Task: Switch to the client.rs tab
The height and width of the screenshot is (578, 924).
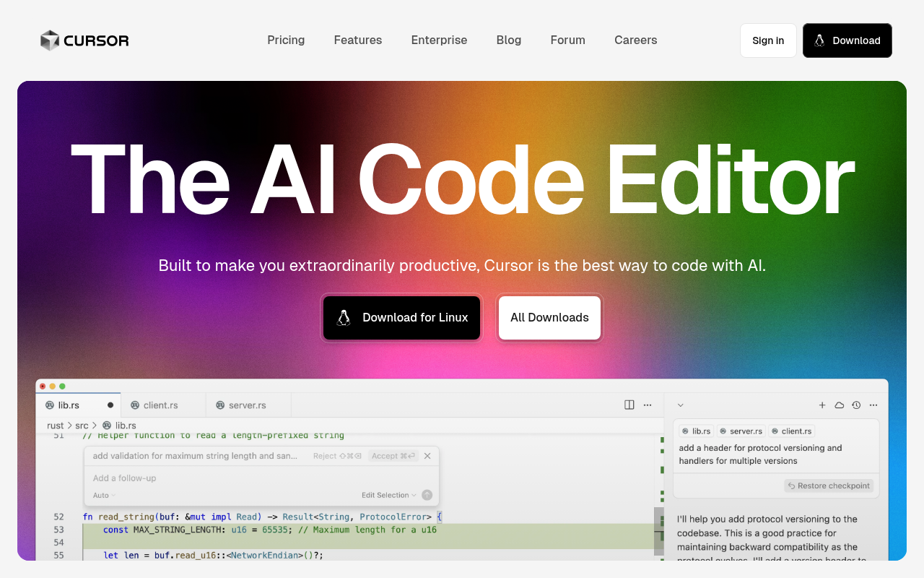Action: click(x=159, y=405)
